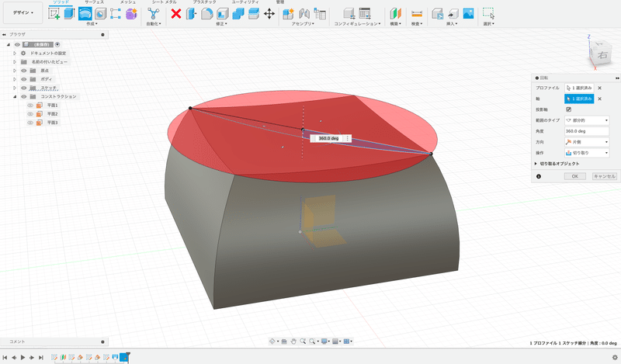This screenshot has width=621, height=364.
Task: Open the 操作 dropdown
Action: pos(587,153)
